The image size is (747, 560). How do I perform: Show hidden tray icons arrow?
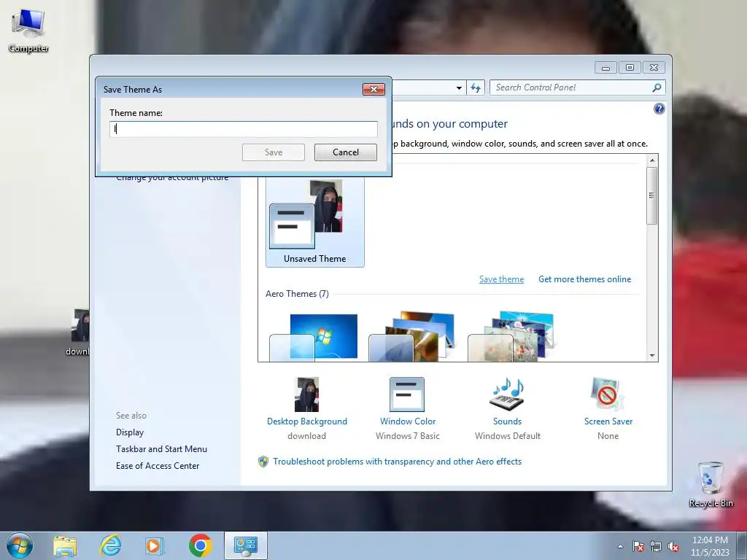[x=620, y=546]
